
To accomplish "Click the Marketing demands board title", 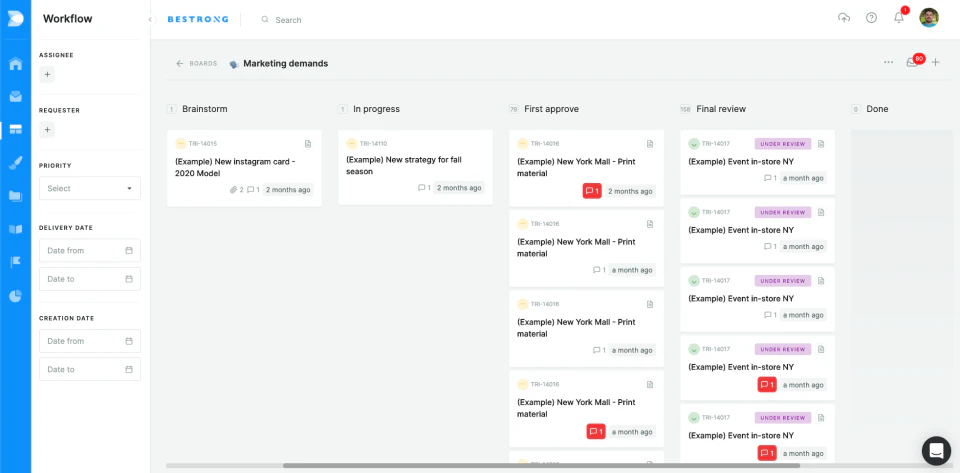I will pos(285,64).
